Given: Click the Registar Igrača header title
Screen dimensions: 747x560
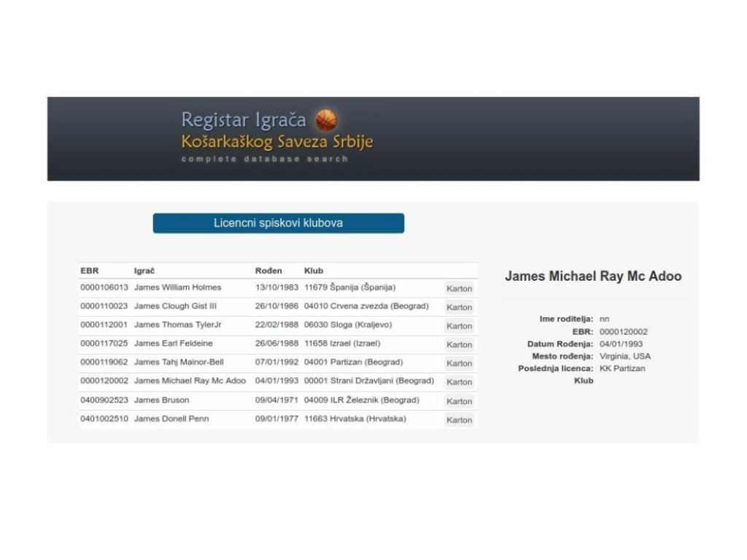Looking at the screenshot, I should coord(244,120).
